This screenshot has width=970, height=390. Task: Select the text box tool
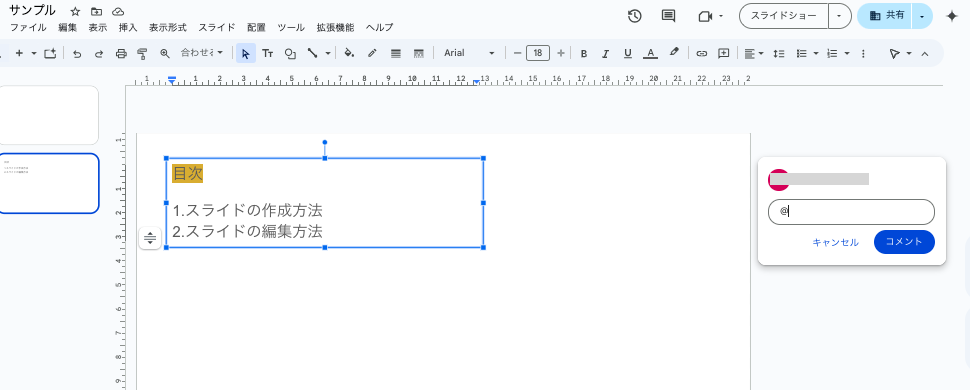(267, 53)
